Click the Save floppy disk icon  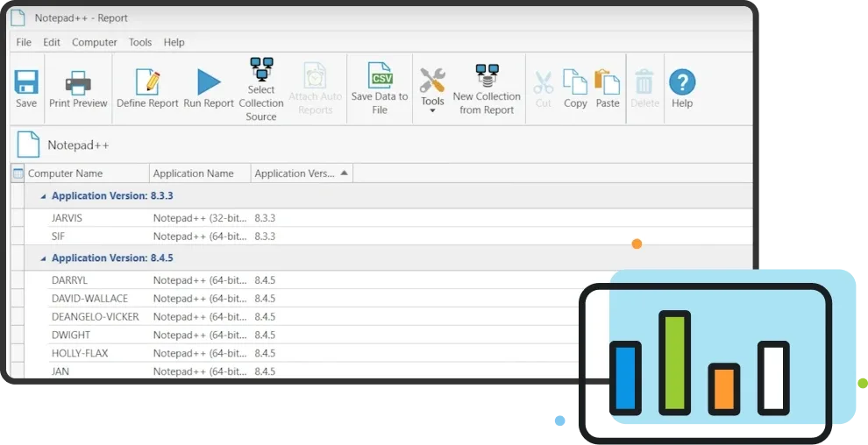26,81
